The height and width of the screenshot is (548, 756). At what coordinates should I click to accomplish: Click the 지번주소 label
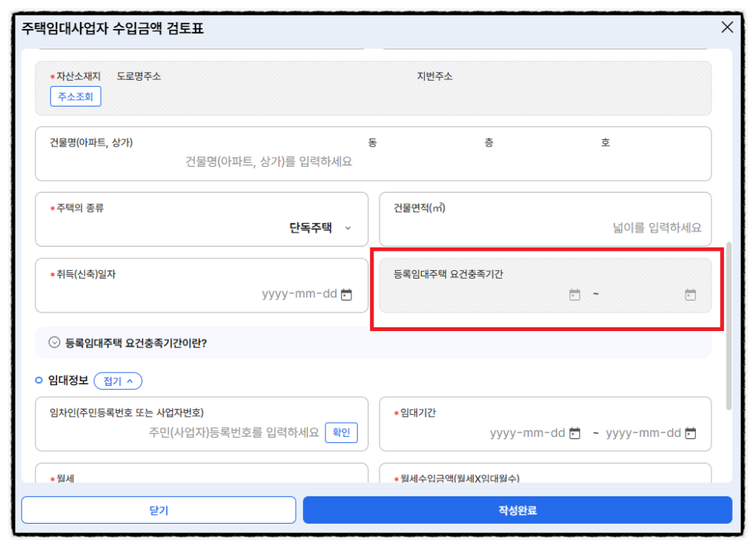coord(435,76)
